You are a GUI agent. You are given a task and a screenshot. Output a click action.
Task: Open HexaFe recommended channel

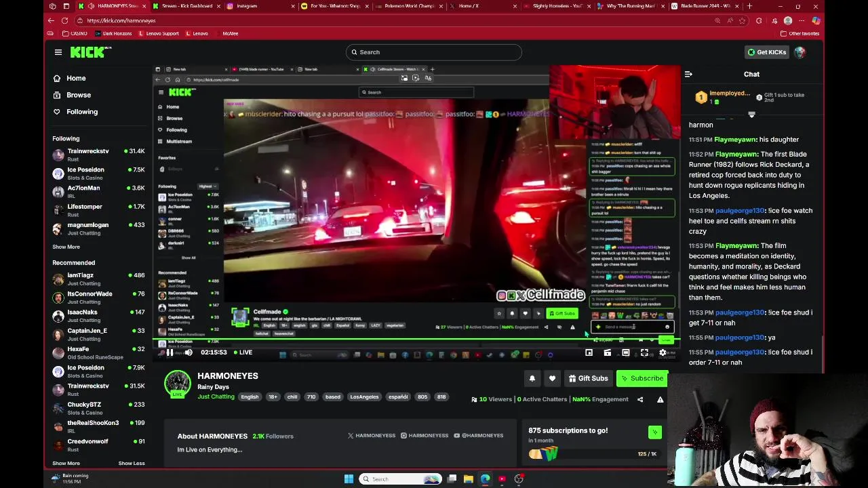tap(98, 352)
